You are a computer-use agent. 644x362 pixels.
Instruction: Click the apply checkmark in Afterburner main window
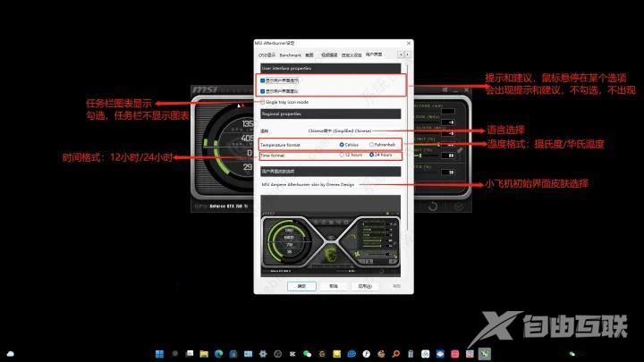click(x=458, y=206)
